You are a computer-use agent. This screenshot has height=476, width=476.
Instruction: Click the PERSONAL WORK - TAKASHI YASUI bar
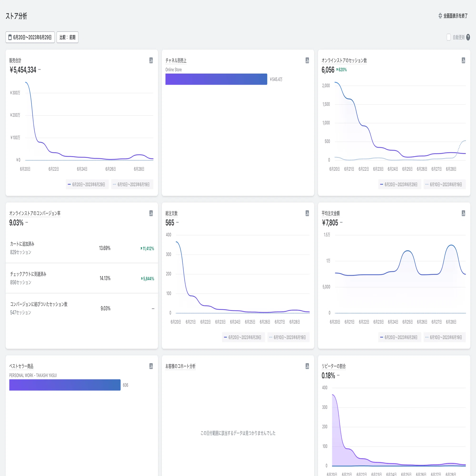pyautogui.click(x=65, y=385)
